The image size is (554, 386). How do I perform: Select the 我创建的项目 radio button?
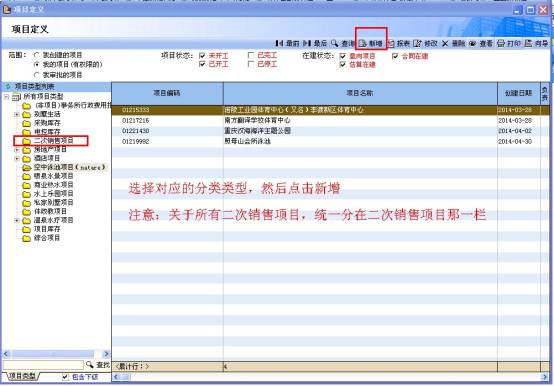coord(36,55)
